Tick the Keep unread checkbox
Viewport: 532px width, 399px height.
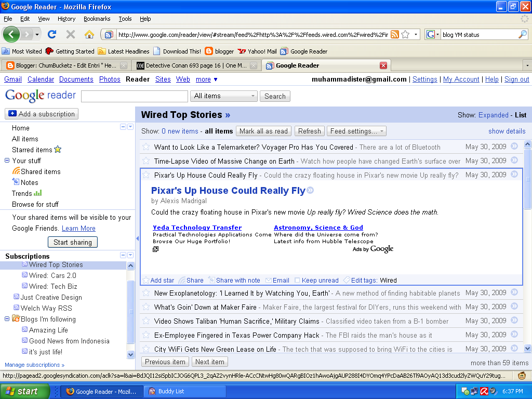297,280
